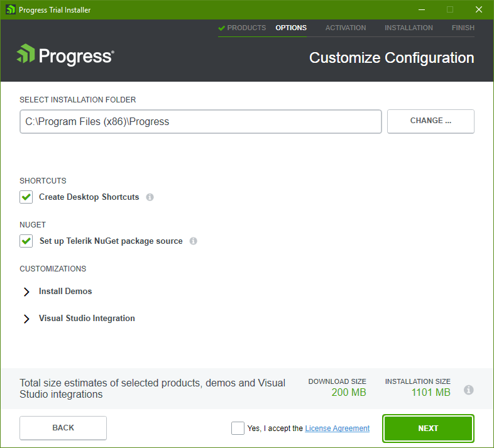Close the Progress Trial Installer window
This screenshot has width=494, height=448.
tap(479, 10)
